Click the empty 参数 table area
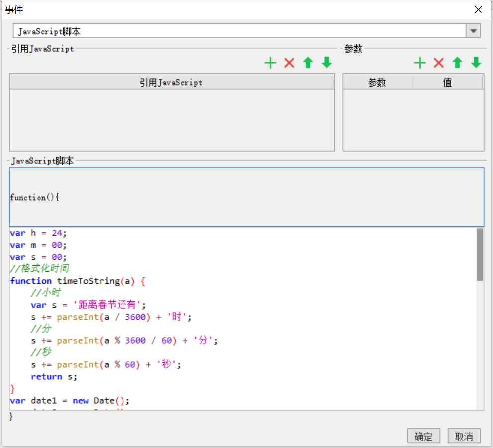This screenshot has width=493, height=448. (413, 120)
